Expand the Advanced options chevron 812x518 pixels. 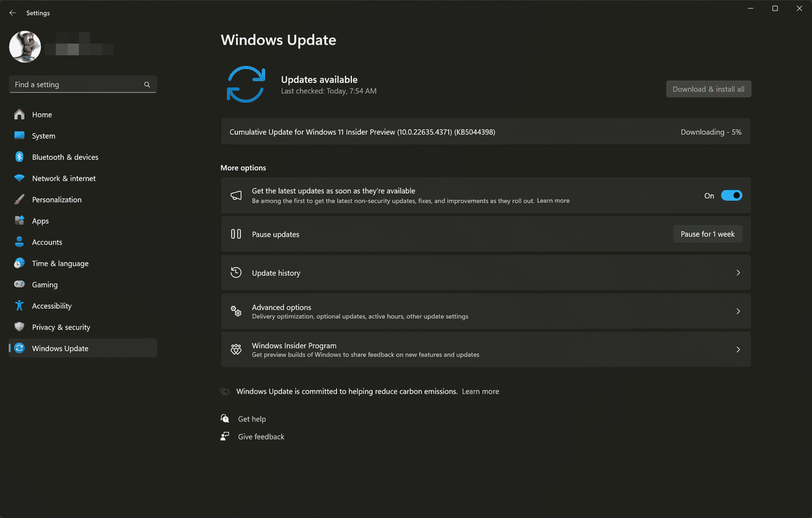tap(738, 311)
